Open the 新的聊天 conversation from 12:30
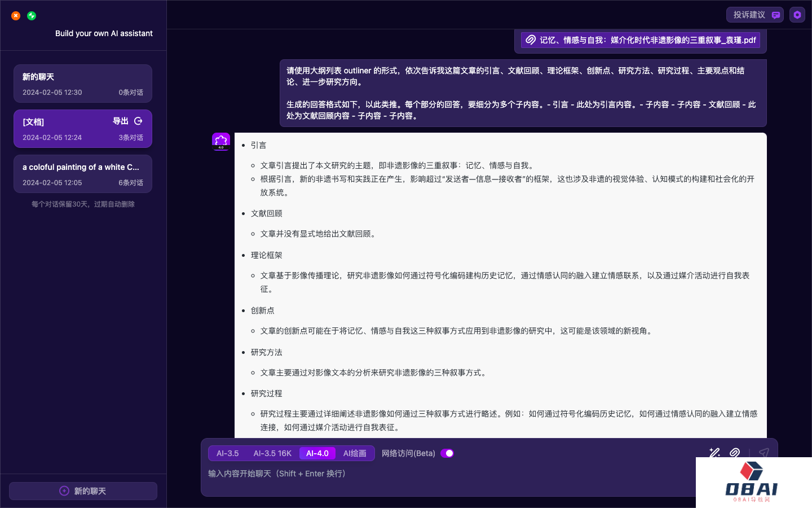This screenshot has width=812, height=508. pyautogui.click(x=83, y=84)
